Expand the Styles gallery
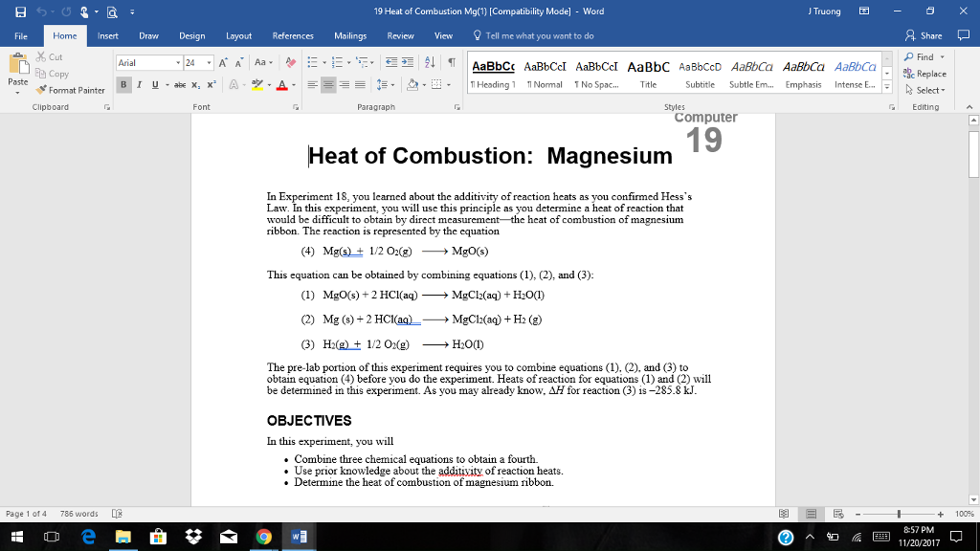The width and height of the screenshot is (980, 551). point(887,88)
